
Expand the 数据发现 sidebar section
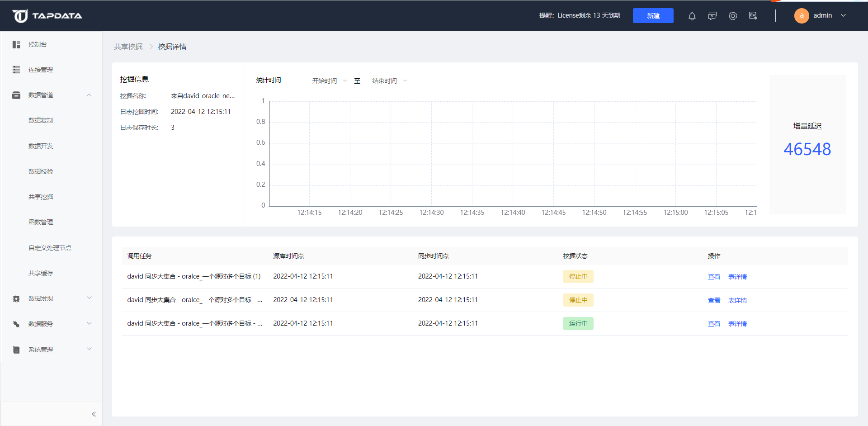click(89, 298)
